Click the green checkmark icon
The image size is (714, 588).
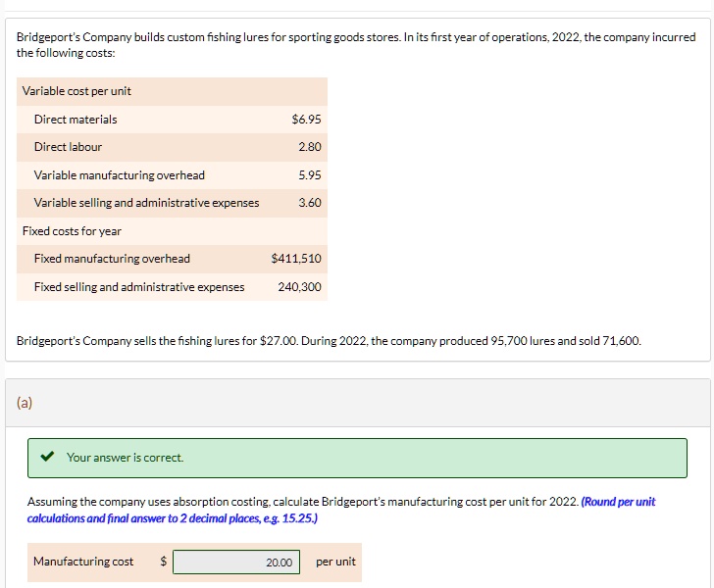point(47,457)
